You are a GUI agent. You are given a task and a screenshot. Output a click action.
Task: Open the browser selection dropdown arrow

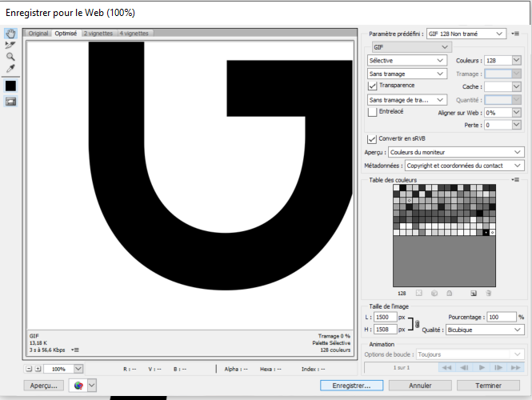coord(92,386)
